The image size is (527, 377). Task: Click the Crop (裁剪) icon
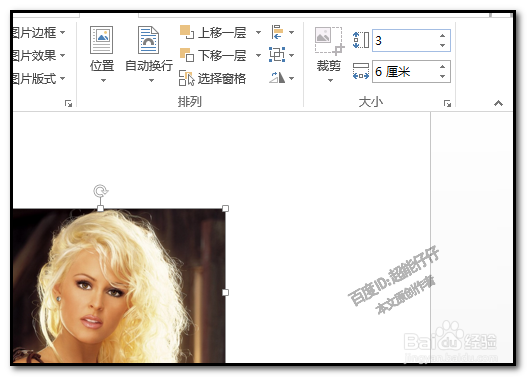coord(329,41)
